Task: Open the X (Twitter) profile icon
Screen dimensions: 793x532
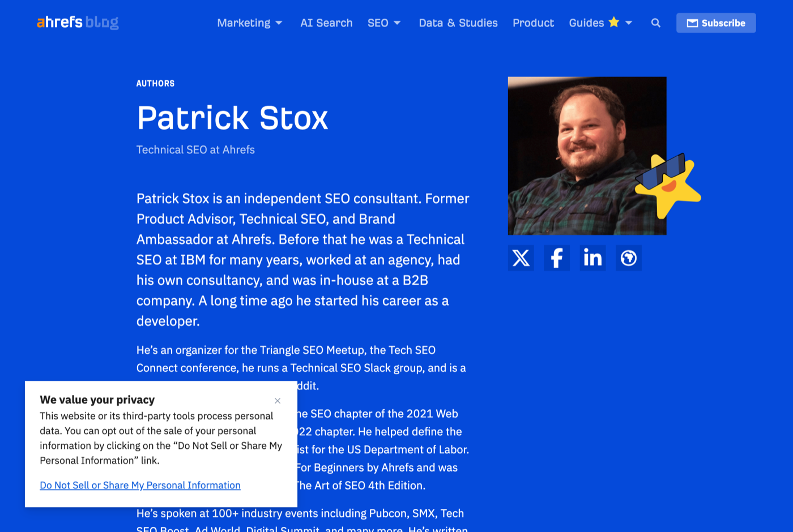Action: click(521, 258)
